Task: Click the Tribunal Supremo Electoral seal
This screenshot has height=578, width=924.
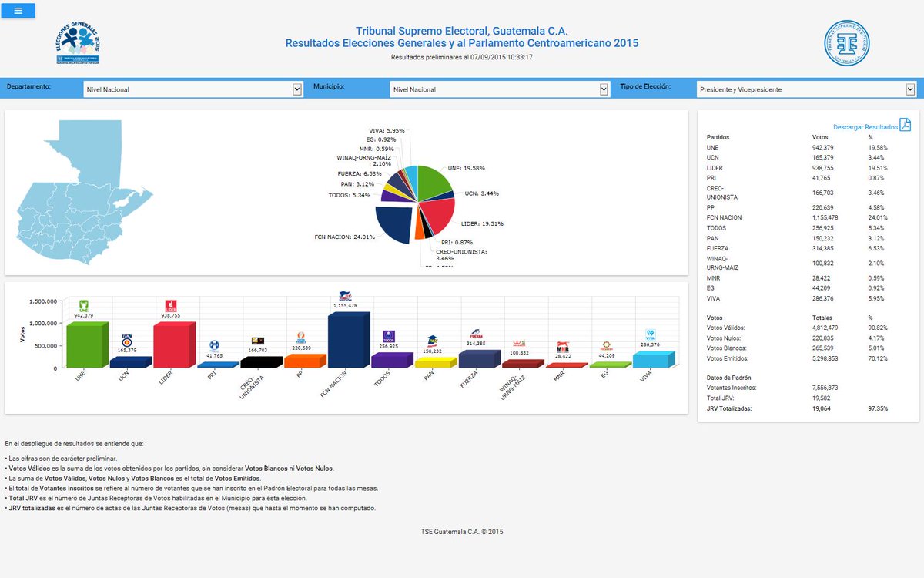Action: pos(847,43)
